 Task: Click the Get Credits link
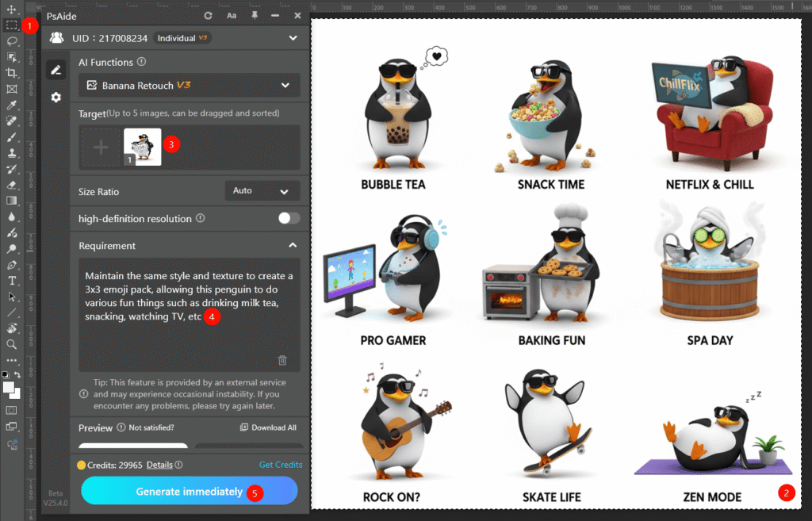tap(281, 465)
